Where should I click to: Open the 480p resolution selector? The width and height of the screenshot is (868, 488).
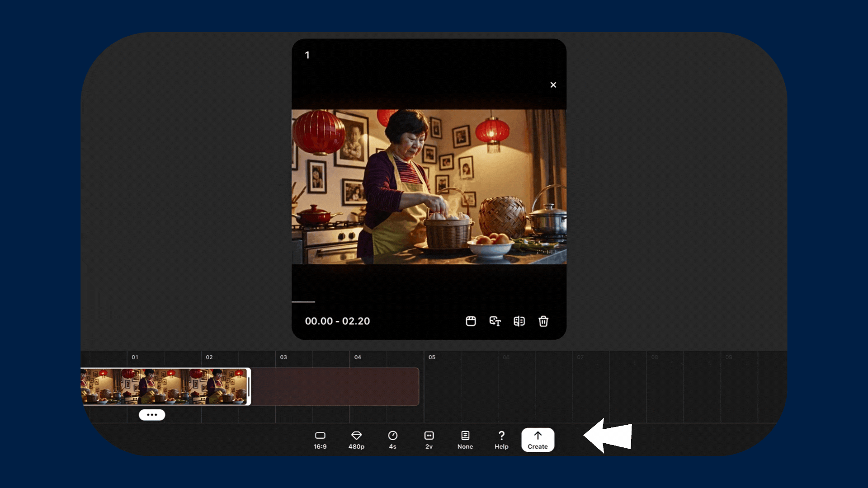357,440
